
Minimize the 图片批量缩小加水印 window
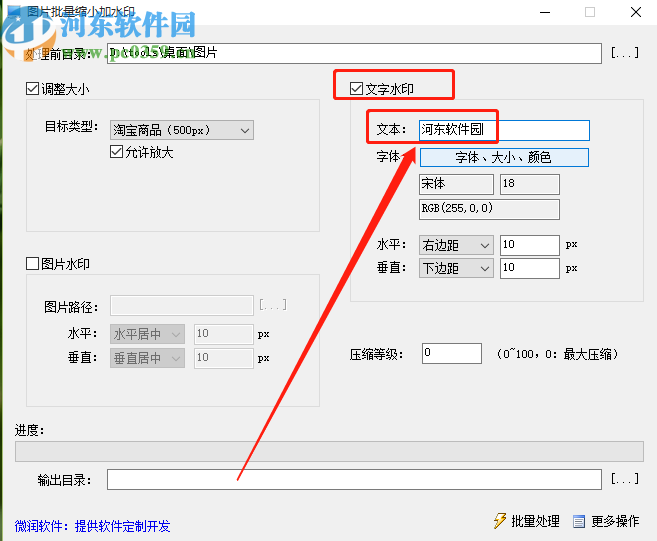(545, 12)
